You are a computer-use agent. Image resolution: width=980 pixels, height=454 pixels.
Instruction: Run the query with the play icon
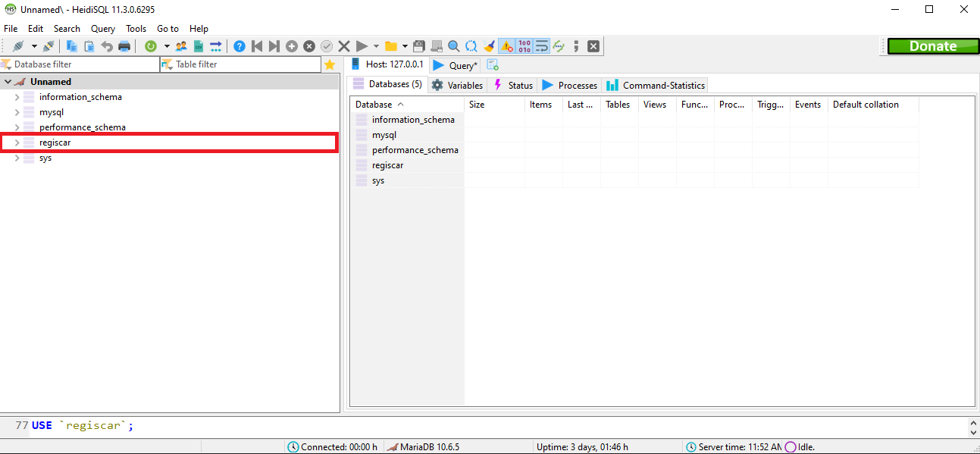pyautogui.click(x=362, y=46)
